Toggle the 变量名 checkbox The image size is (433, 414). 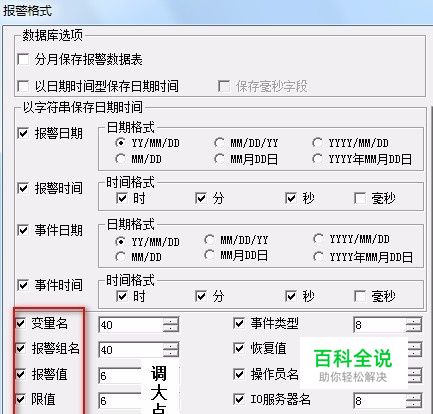(21, 323)
